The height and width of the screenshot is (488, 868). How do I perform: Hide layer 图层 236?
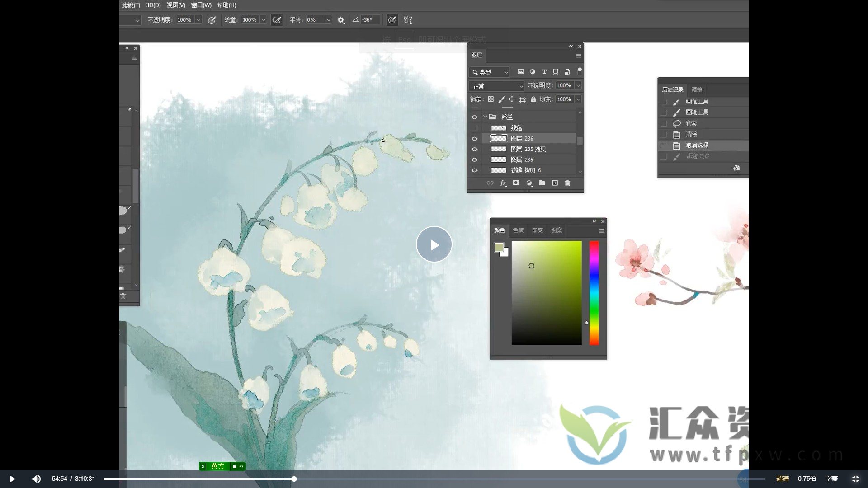point(474,139)
